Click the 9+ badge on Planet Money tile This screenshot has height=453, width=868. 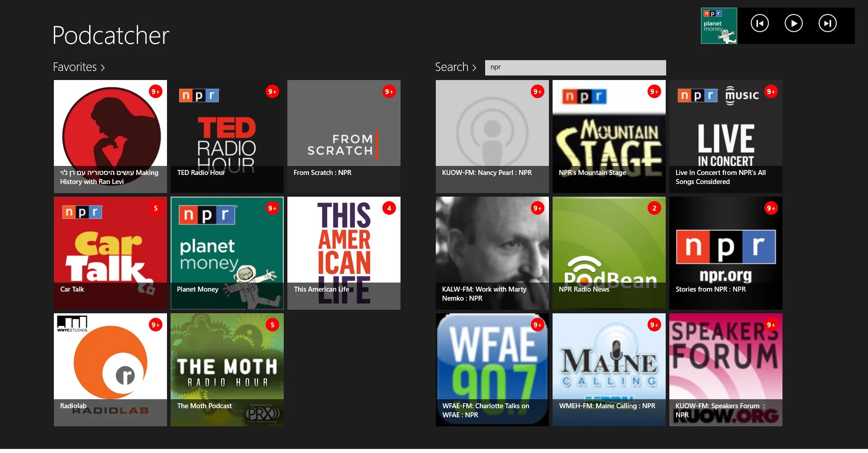[272, 208]
